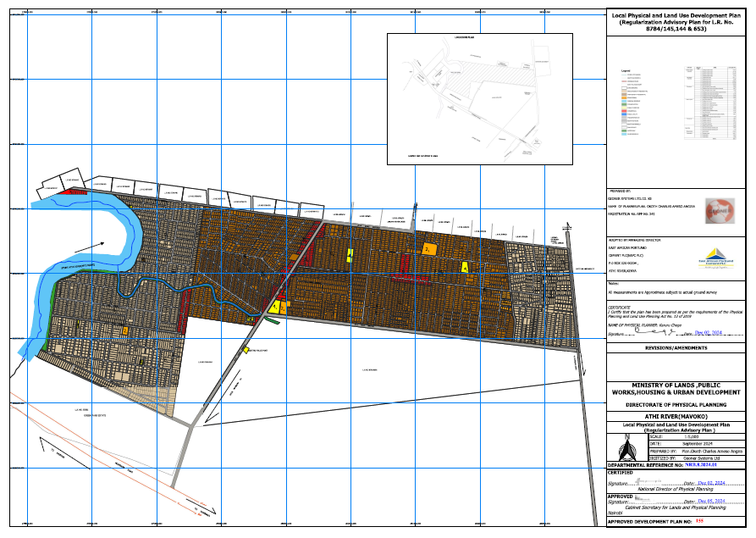Click the flow direction arrow beside the river

tap(90, 247)
